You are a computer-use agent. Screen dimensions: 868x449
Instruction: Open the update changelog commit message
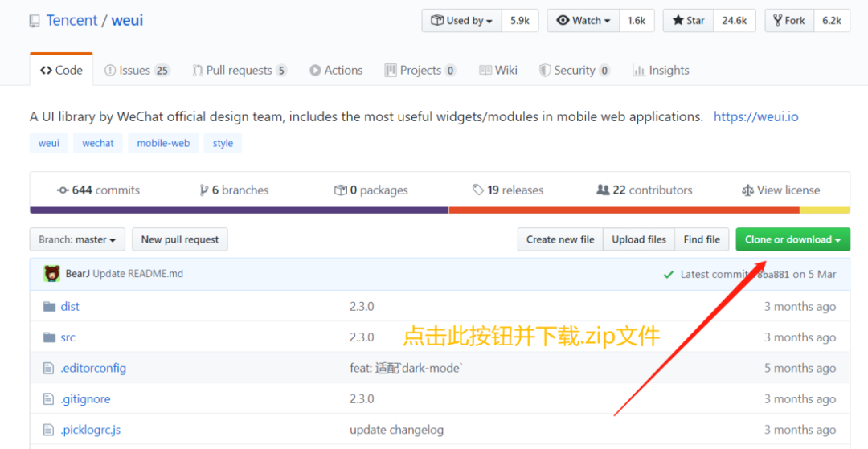pyautogui.click(x=397, y=430)
